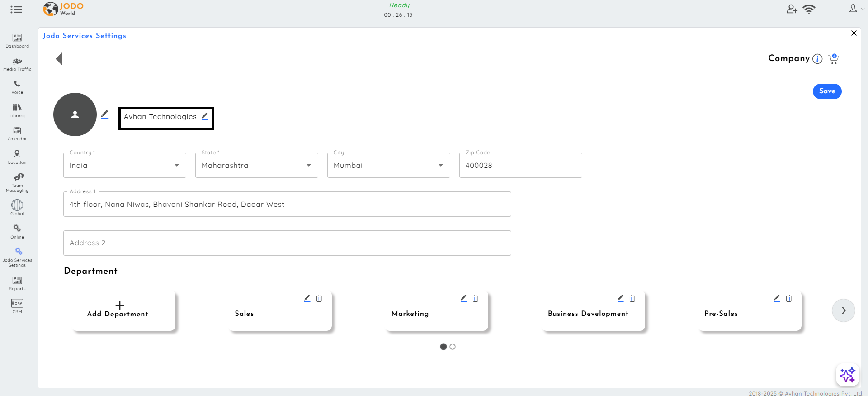The width and height of the screenshot is (868, 396).
Task: Select the Marketing department card
Action: pos(437,310)
